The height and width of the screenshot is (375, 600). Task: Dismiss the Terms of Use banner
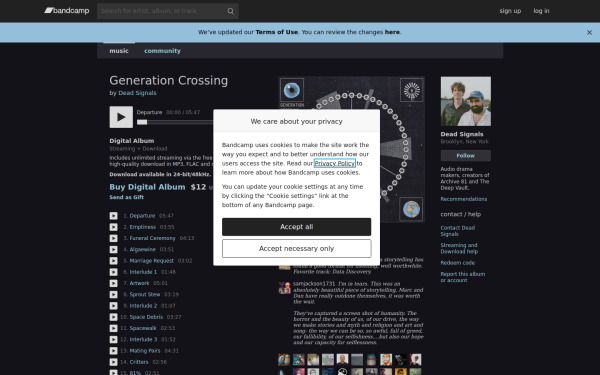pyautogui.click(x=589, y=33)
